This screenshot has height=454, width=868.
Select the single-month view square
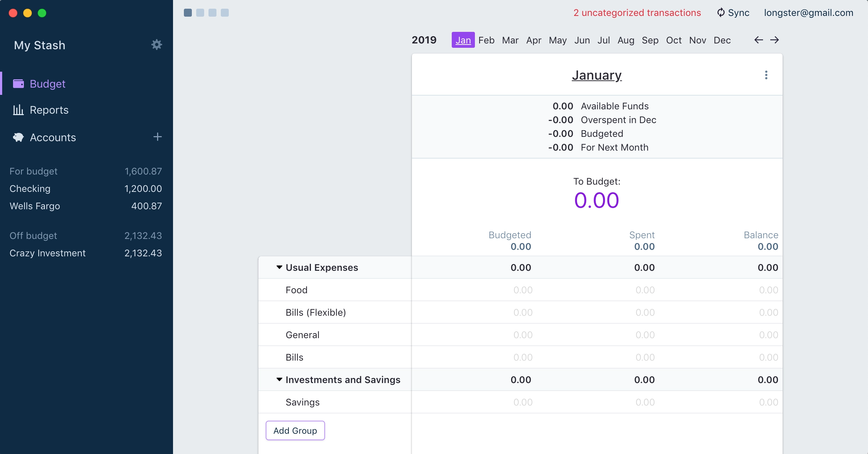[188, 13]
